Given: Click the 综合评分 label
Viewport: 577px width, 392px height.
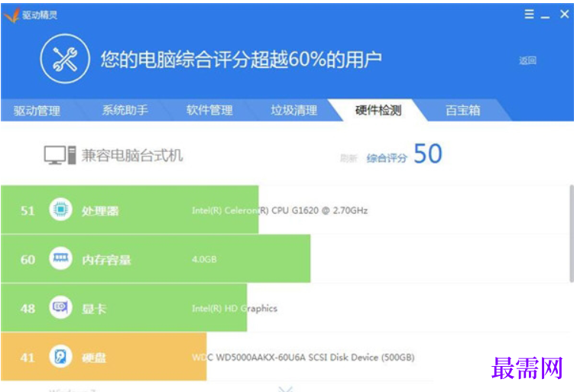Looking at the screenshot, I should [387, 158].
